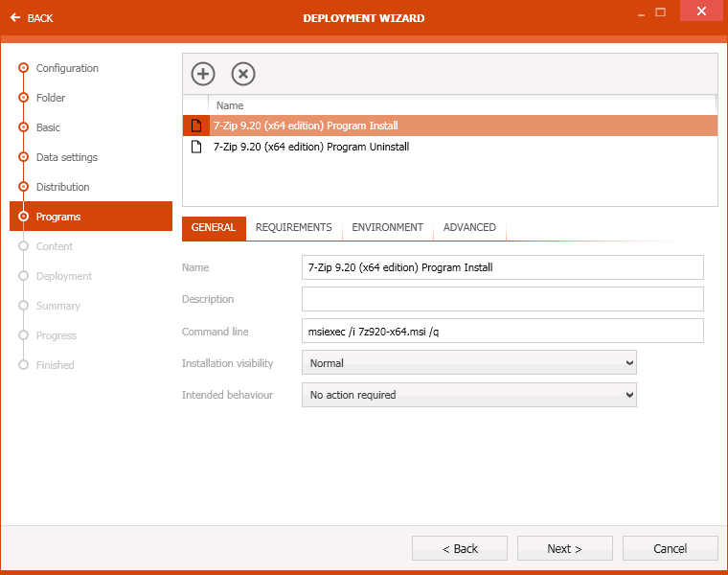The height and width of the screenshot is (575, 728).
Task: Open the Data settings wizard step
Action: pyautogui.click(x=66, y=157)
